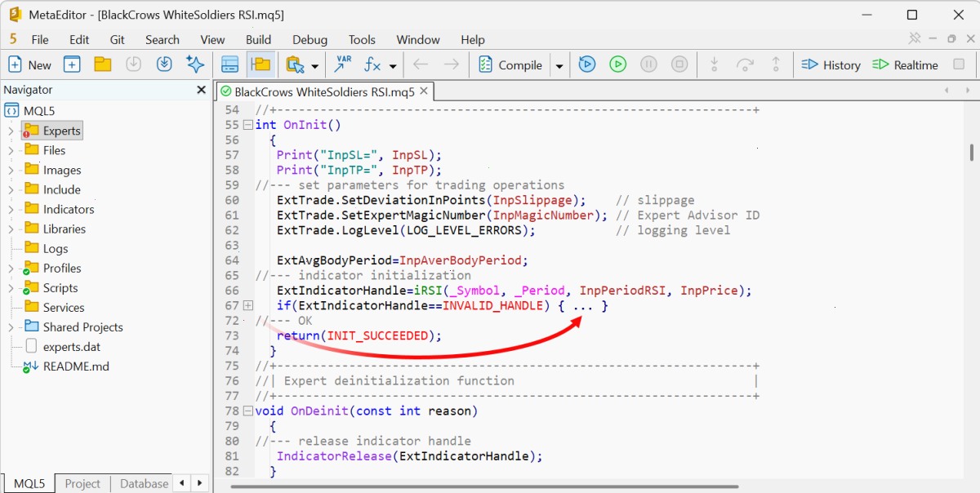Expand the Experts folder in Navigator
Viewport: 980px width, 493px height.
coord(11,131)
